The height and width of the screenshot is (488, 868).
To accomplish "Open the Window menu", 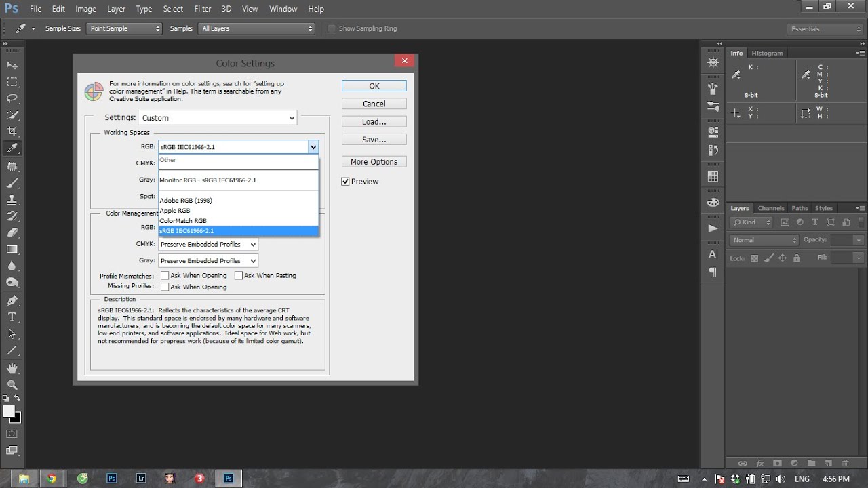I will pos(283,9).
